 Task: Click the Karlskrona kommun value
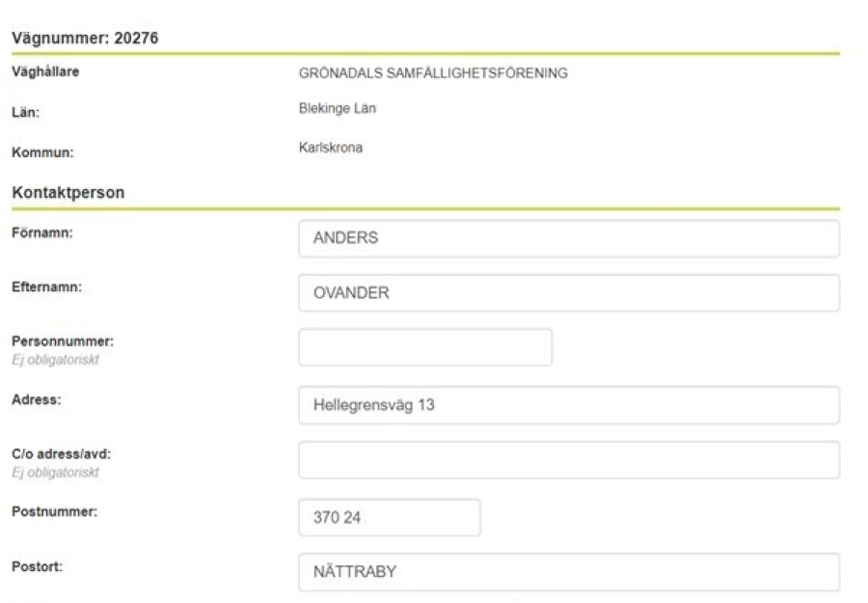331,148
